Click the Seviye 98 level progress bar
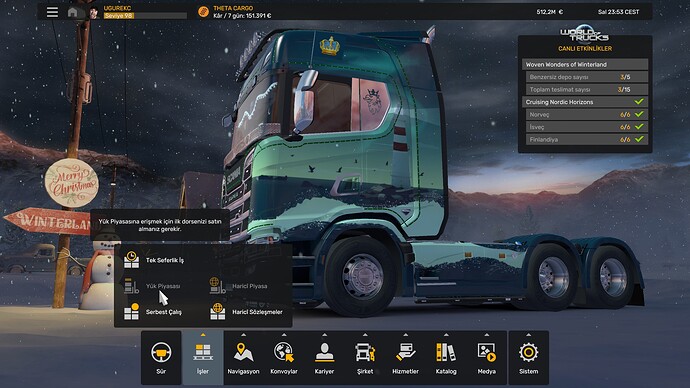Viewport: 690px width, 388px height. (145, 16)
